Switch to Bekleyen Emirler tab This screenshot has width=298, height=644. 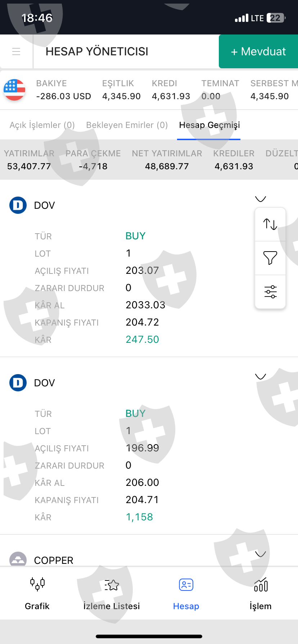point(127,125)
